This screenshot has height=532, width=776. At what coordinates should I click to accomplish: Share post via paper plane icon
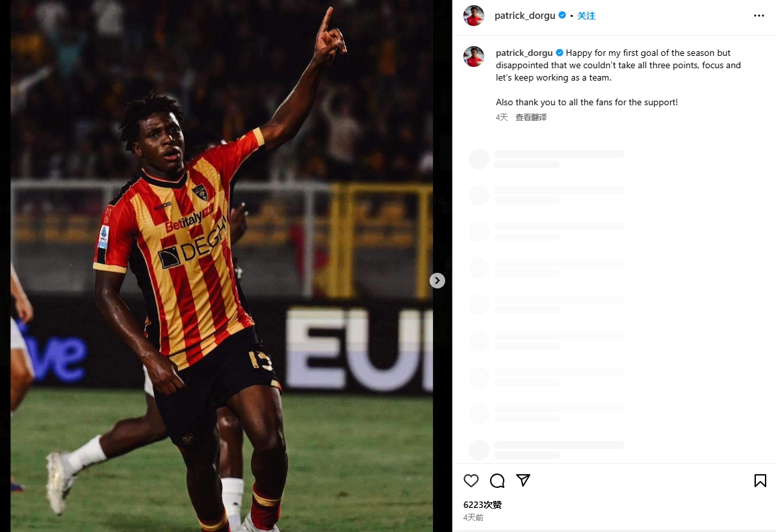coord(523,480)
